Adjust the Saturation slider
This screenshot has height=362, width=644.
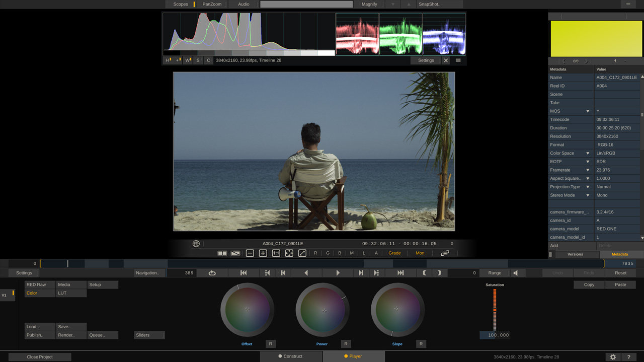pyautogui.click(x=495, y=310)
